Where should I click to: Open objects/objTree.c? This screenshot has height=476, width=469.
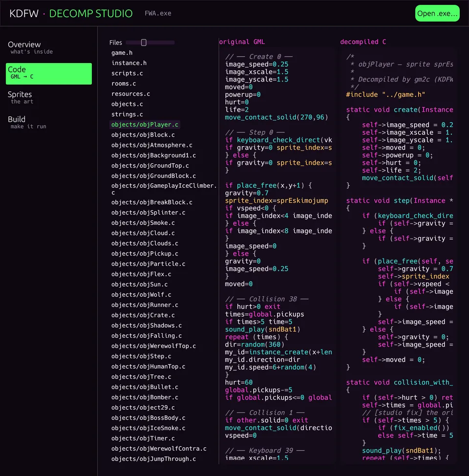(x=141, y=377)
